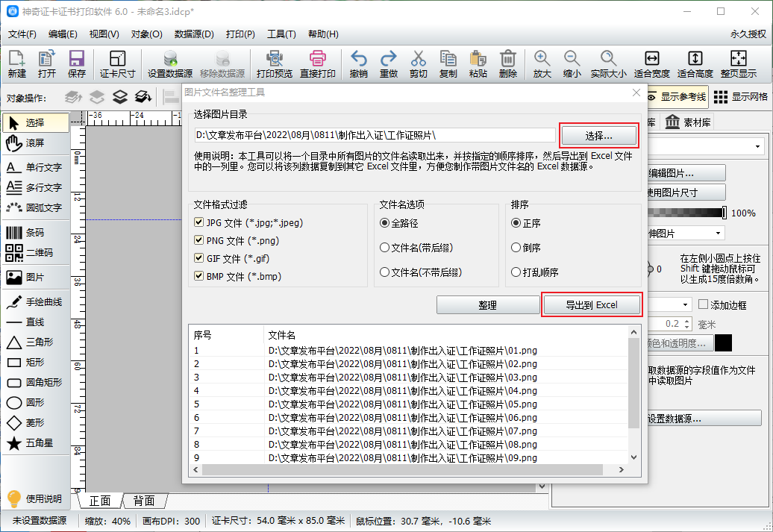Toggle the 显示参考线 guides button

point(677,97)
